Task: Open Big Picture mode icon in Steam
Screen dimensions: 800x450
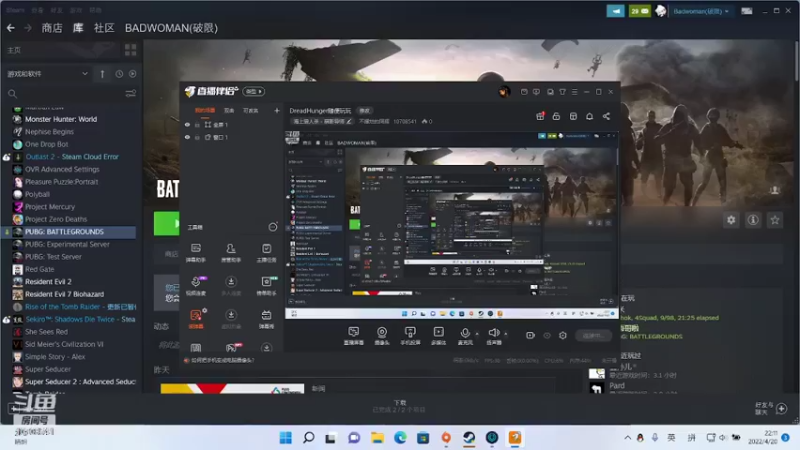Action: (747, 11)
